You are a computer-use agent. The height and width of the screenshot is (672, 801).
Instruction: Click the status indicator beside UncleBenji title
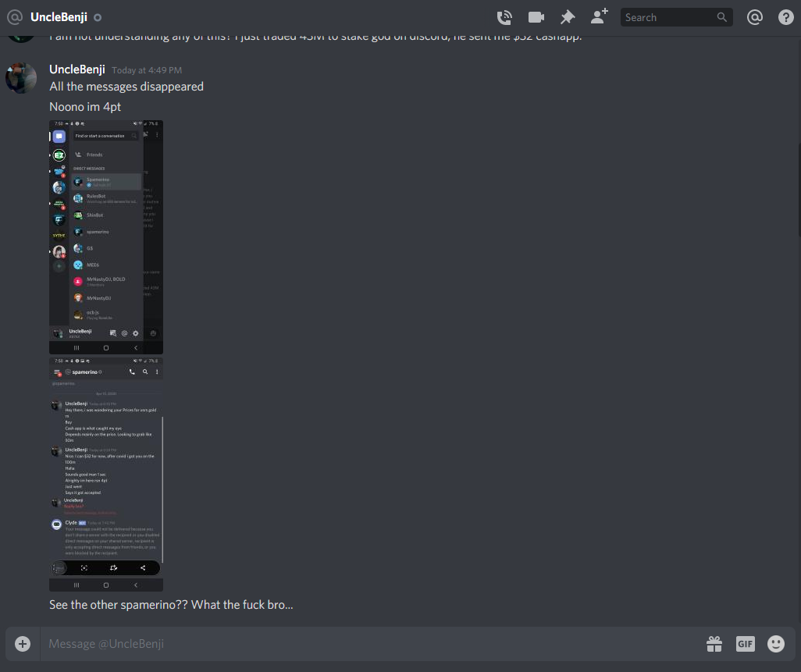(98, 17)
